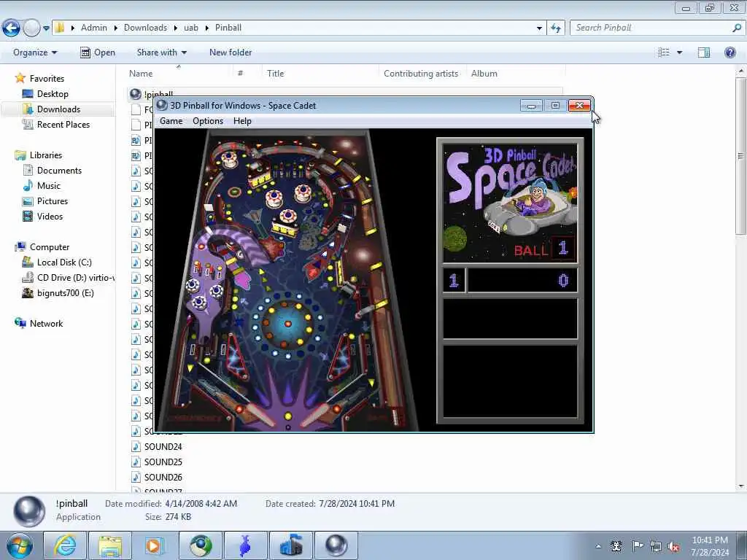Select Network in the navigation pane
The height and width of the screenshot is (560, 747).
coord(46,323)
